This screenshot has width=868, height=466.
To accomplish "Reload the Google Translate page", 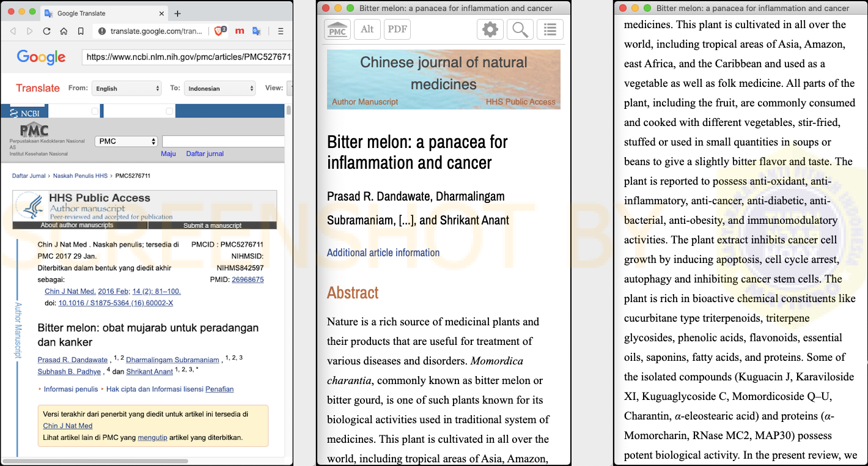I will pyautogui.click(x=46, y=31).
